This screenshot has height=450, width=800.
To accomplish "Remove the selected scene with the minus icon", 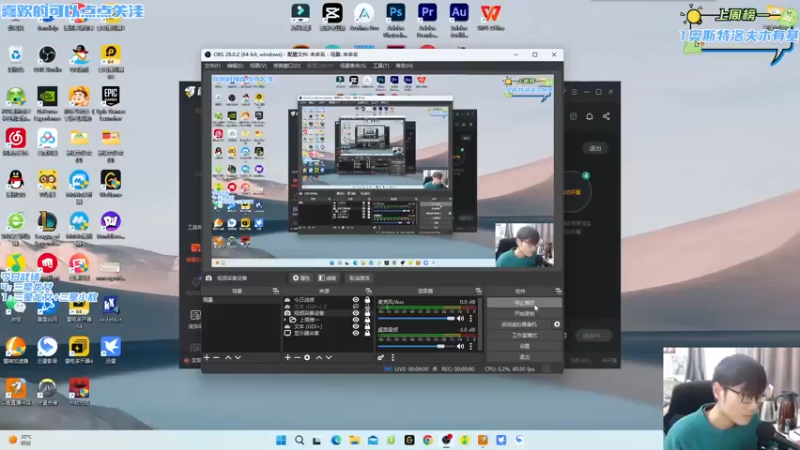I will click(x=216, y=358).
